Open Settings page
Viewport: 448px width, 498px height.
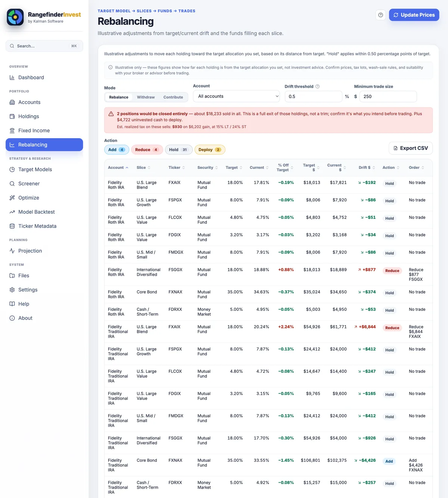point(44,290)
